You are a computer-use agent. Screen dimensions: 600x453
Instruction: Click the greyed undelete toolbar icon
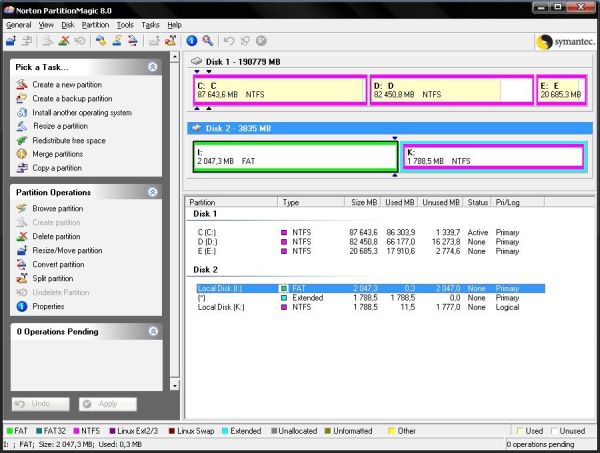[x=80, y=41]
